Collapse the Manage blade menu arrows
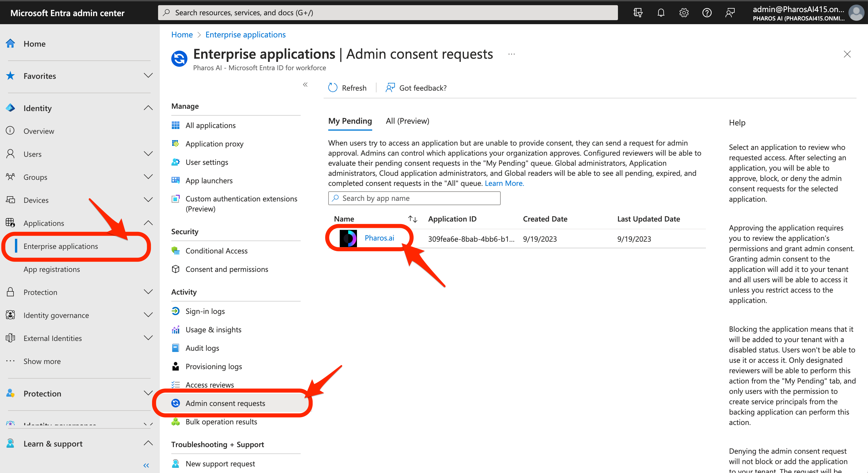The image size is (868, 473). click(305, 84)
